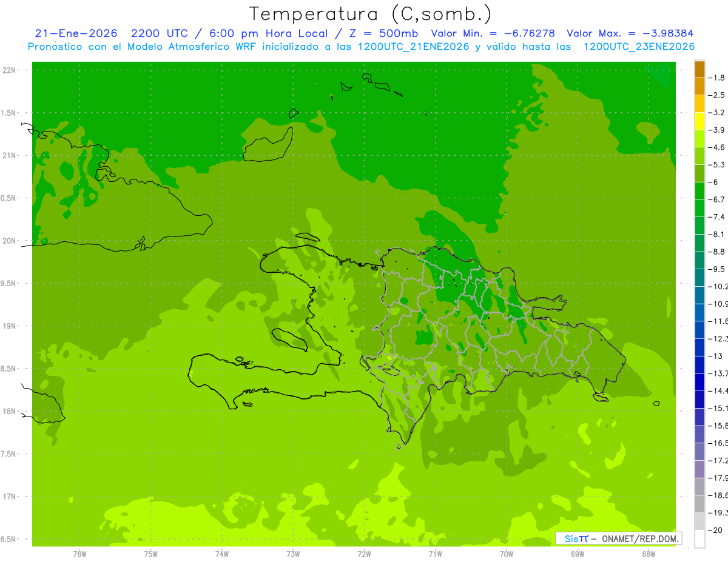
Task: Click the "76W" longitude label
Action: pos(79,554)
